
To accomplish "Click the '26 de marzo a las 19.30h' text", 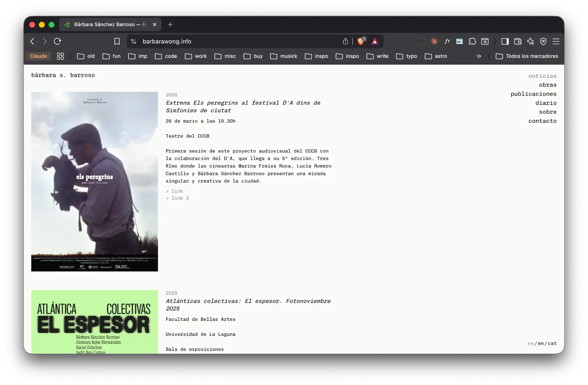I will click(x=201, y=121).
